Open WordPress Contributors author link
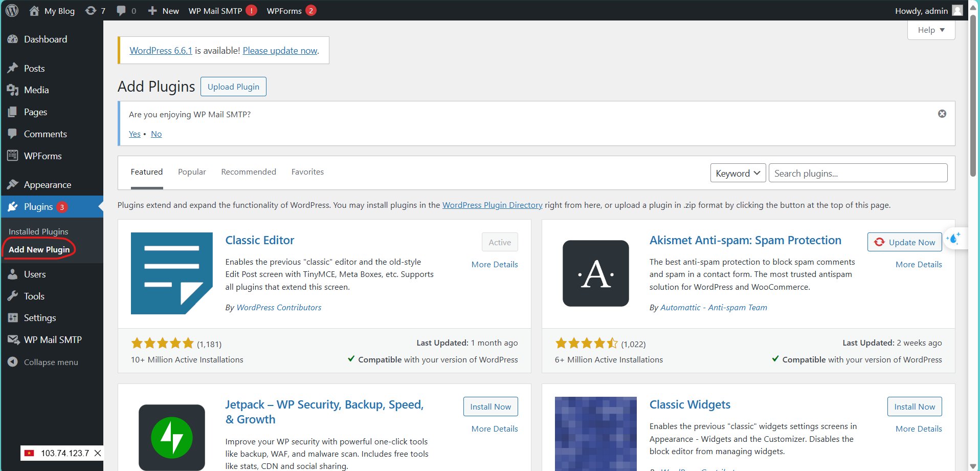This screenshot has height=471, width=980. (x=279, y=308)
